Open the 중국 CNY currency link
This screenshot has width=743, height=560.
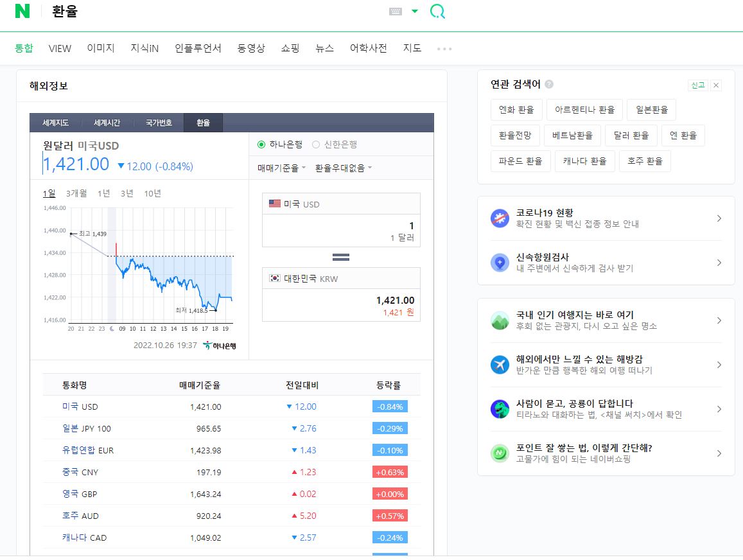(x=80, y=472)
